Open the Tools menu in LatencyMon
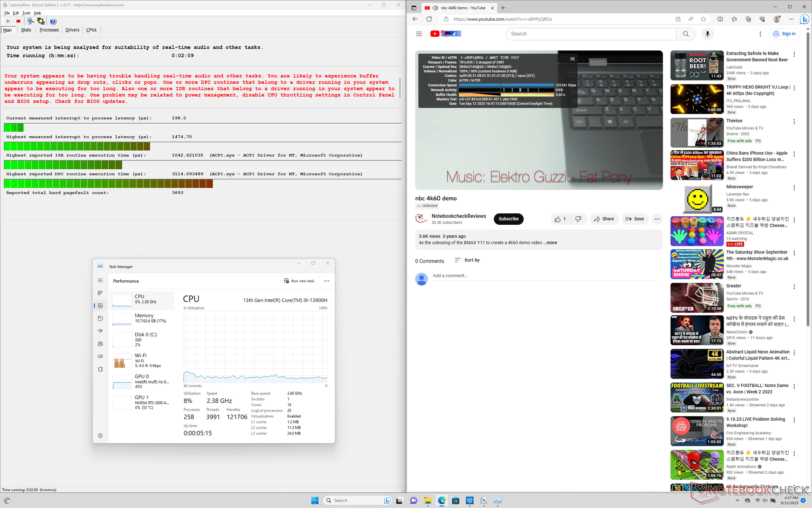The height and width of the screenshot is (508, 812). click(26, 13)
